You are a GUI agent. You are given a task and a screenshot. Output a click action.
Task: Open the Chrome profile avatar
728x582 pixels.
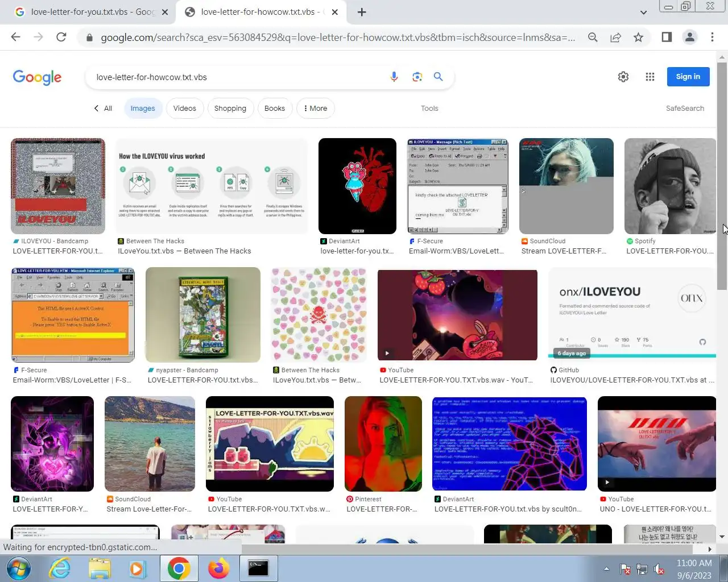point(690,37)
